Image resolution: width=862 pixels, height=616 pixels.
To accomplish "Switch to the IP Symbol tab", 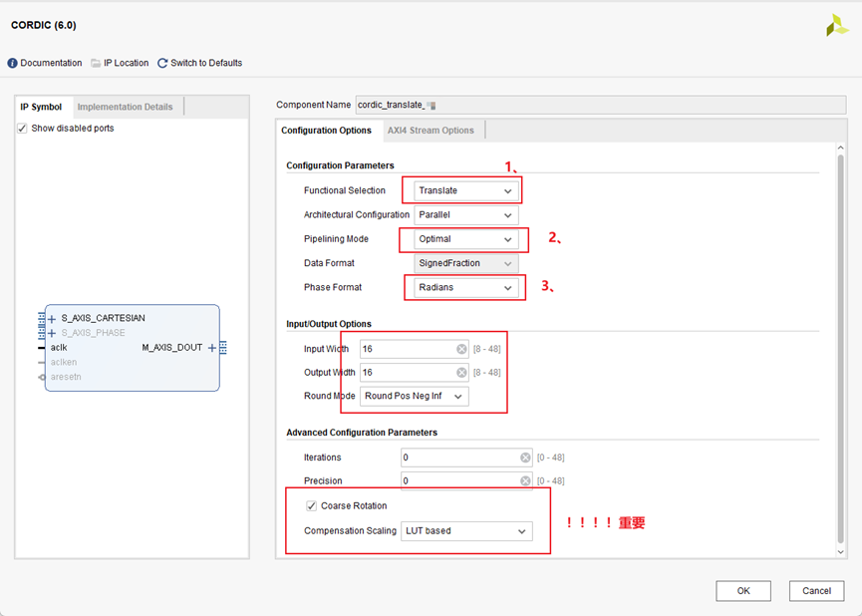I will tap(41, 107).
